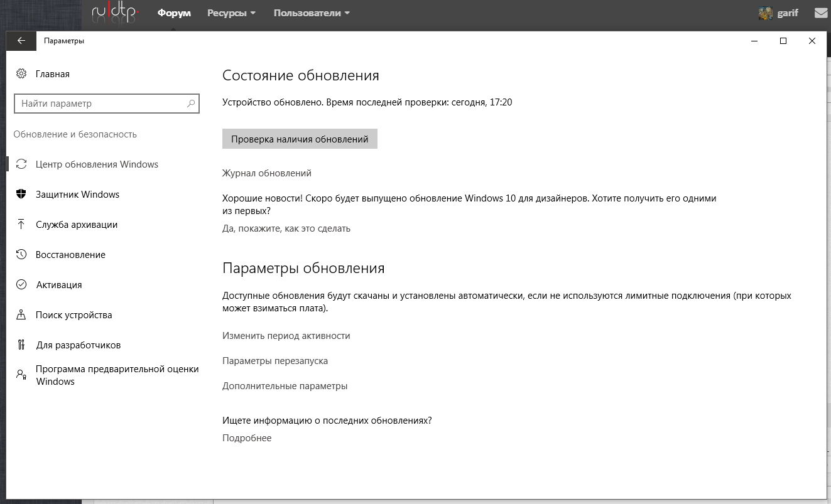Open forum messages envelope icon
This screenshot has width=831, height=504.
point(821,13)
